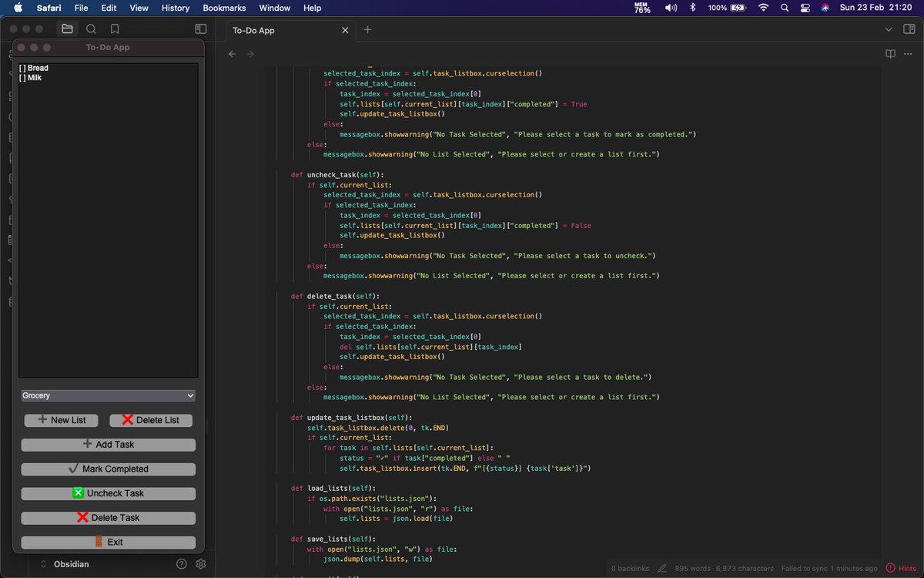The width and height of the screenshot is (924, 578).
Task: Navigate back with the left arrow
Action: click(x=232, y=54)
